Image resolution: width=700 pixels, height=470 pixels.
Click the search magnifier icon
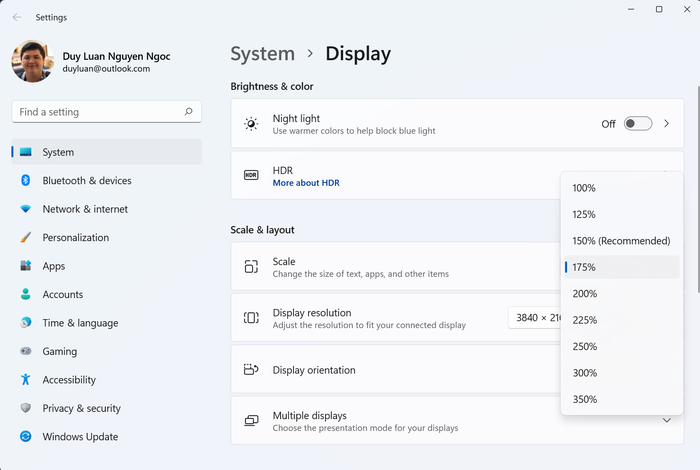189,112
